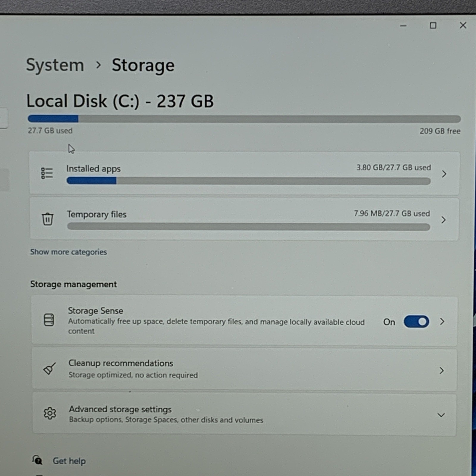Click the Temporary files trash icon

pyautogui.click(x=47, y=219)
